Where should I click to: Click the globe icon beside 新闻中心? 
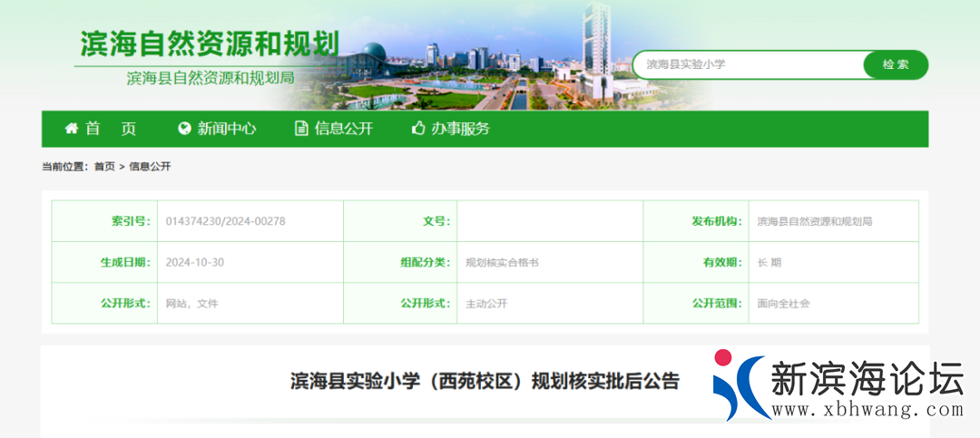coord(185,129)
